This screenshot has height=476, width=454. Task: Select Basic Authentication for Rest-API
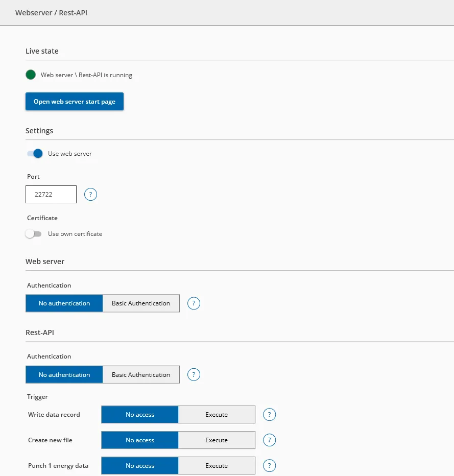pyautogui.click(x=141, y=374)
